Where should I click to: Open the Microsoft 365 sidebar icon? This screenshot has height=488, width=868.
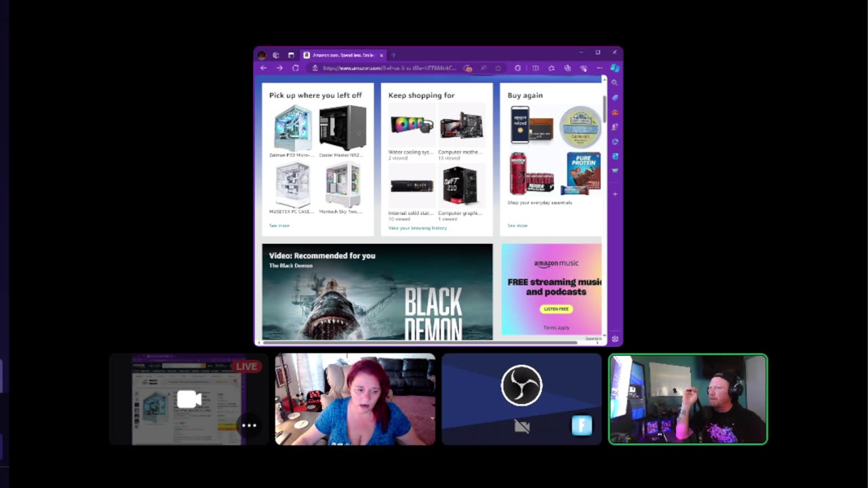pyautogui.click(x=615, y=142)
